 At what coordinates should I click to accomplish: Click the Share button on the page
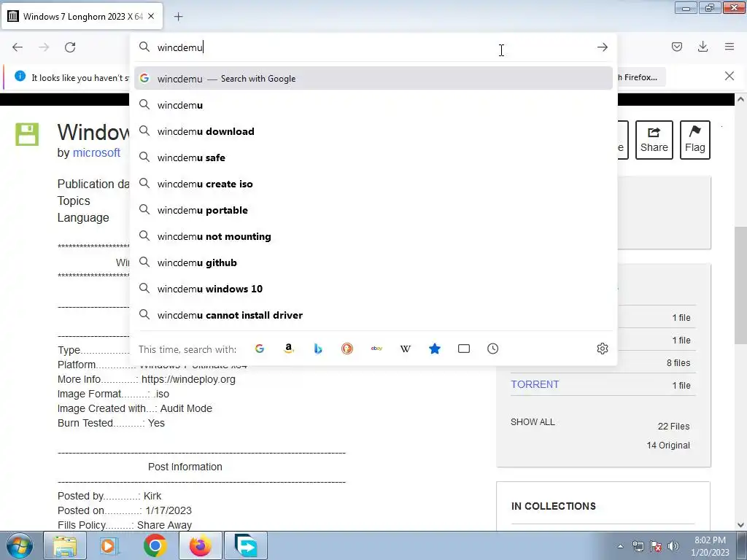[x=654, y=139]
